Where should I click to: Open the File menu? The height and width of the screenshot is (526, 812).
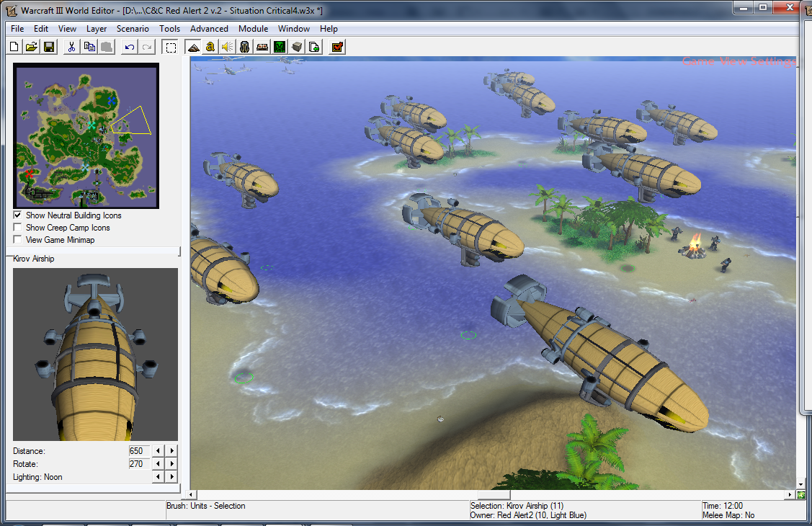pos(17,29)
